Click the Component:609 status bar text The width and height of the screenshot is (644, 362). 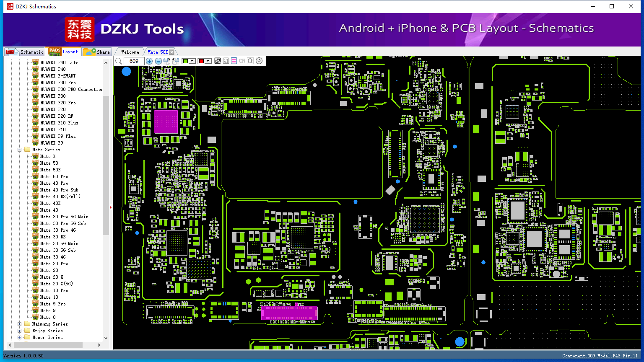pos(579,356)
